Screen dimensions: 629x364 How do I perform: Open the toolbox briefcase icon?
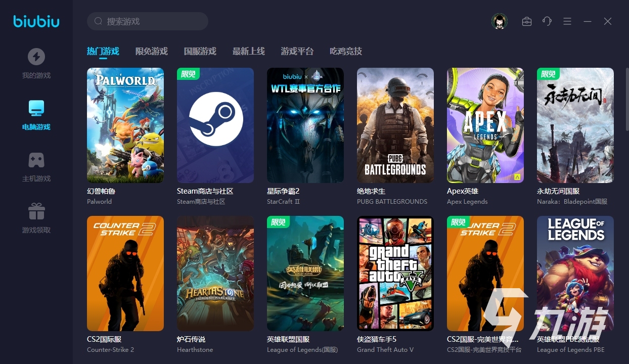pyautogui.click(x=527, y=21)
